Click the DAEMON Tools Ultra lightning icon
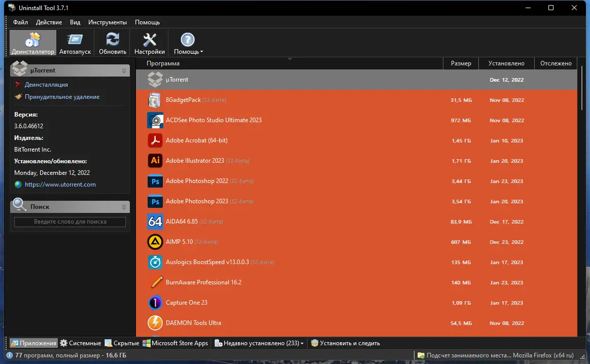The height and width of the screenshot is (364, 590). (x=155, y=323)
